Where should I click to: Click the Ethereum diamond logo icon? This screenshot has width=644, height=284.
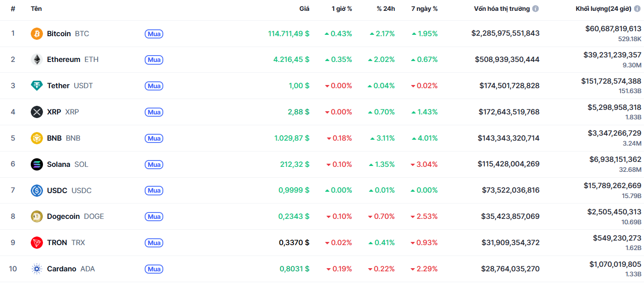point(37,60)
